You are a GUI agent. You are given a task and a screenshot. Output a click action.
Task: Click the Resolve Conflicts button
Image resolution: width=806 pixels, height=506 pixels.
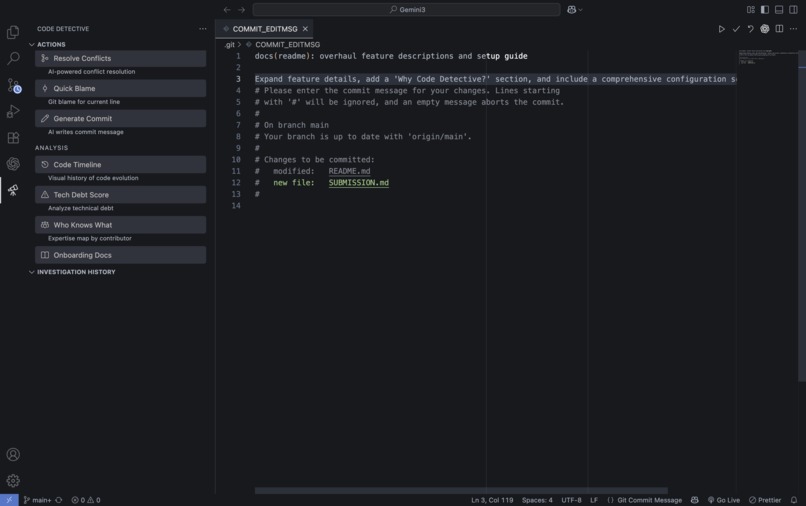point(120,58)
